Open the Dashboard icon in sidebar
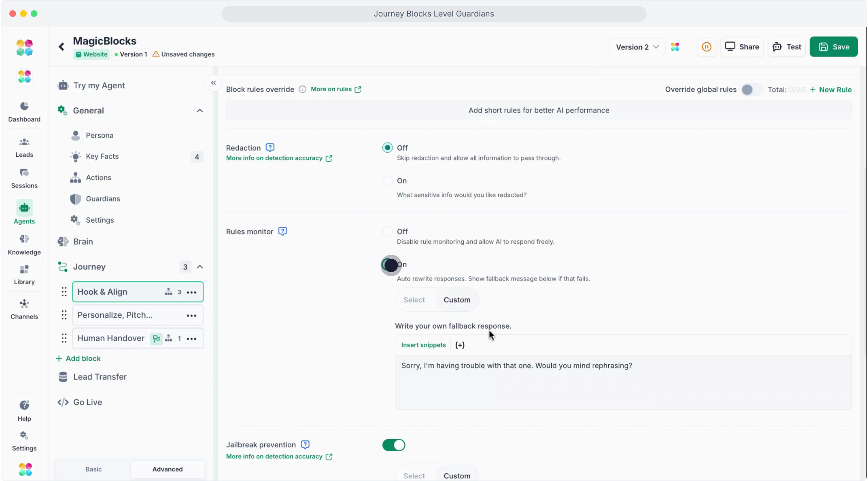The image size is (868, 481). 24,106
